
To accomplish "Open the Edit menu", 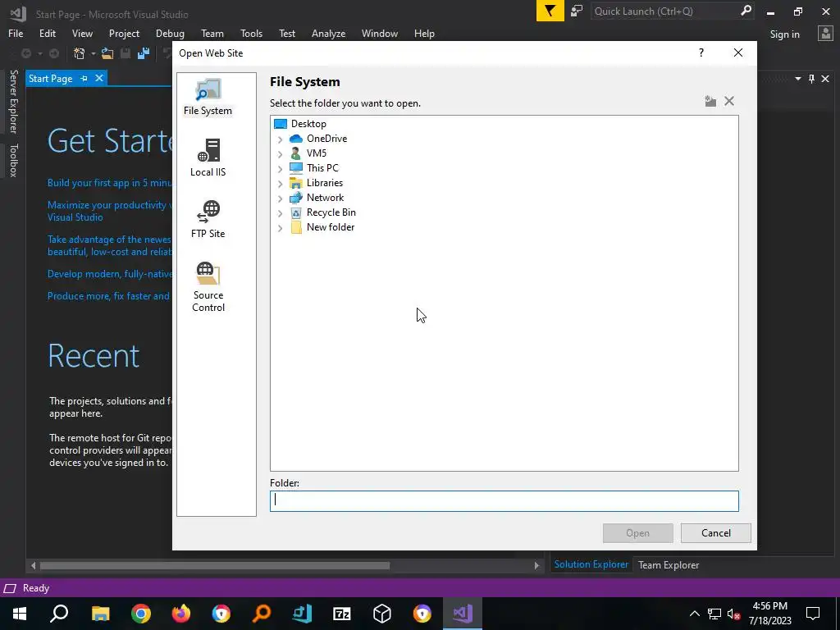I will (x=47, y=33).
